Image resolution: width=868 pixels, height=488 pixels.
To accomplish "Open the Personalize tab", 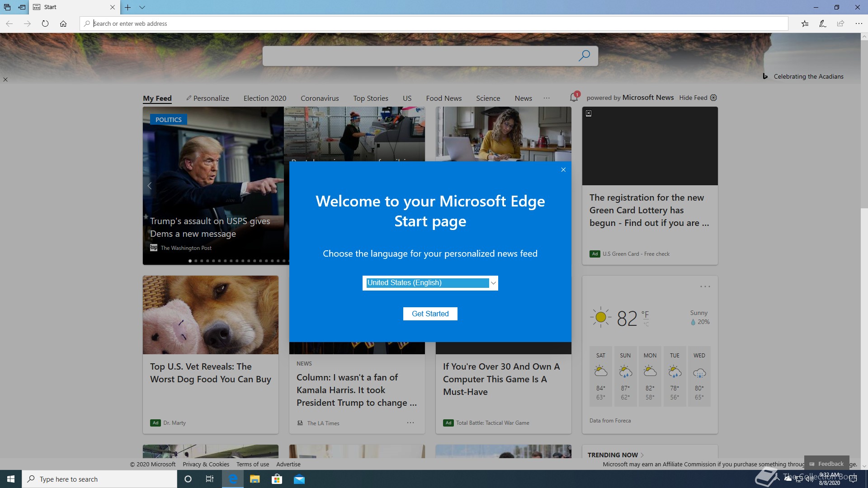I will (x=208, y=98).
